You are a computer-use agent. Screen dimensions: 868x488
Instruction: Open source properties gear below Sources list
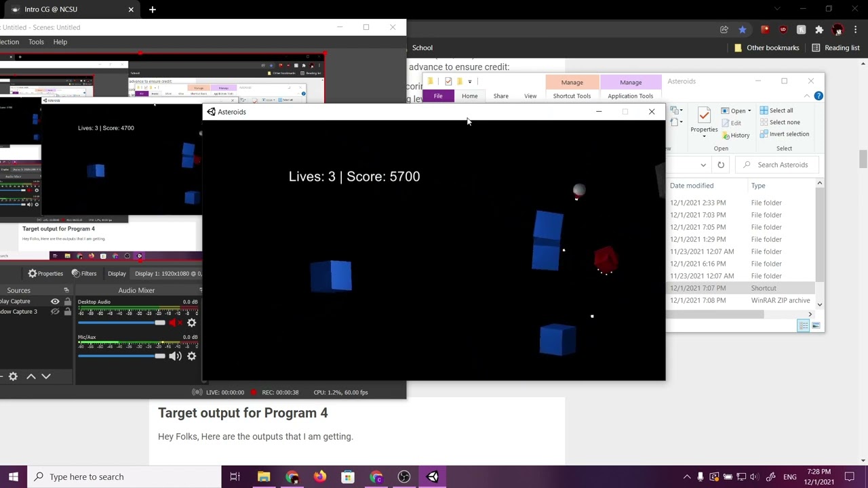tap(13, 376)
